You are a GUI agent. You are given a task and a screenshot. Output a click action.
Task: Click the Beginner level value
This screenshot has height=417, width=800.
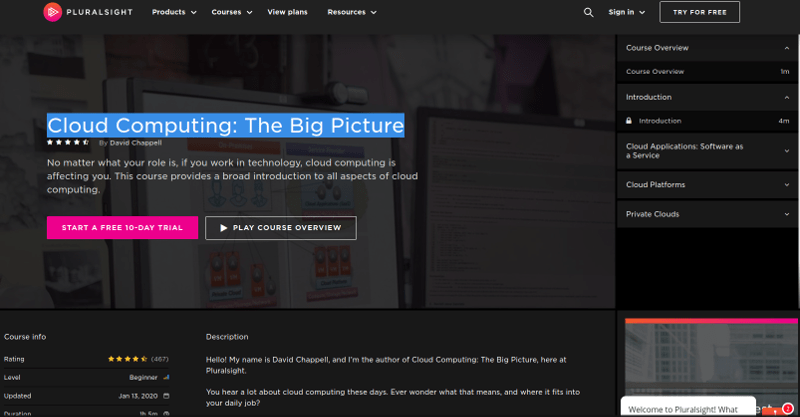(x=143, y=378)
